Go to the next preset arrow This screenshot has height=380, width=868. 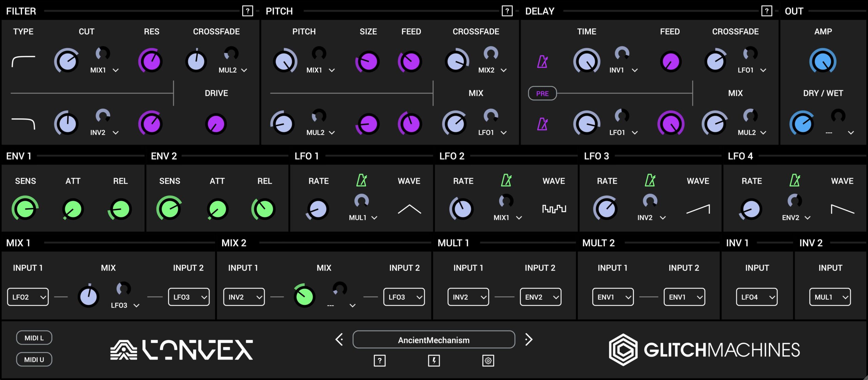tap(529, 339)
